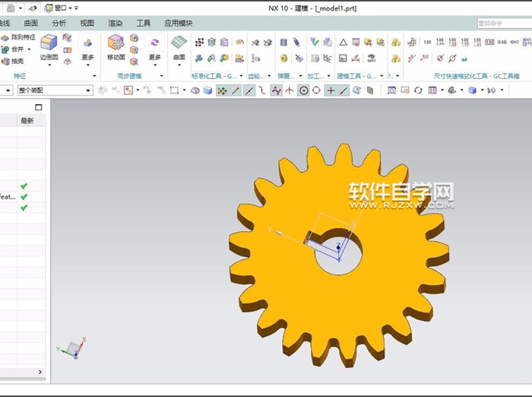Click the blue return arrow icon
532x397 pixels.
464,59
